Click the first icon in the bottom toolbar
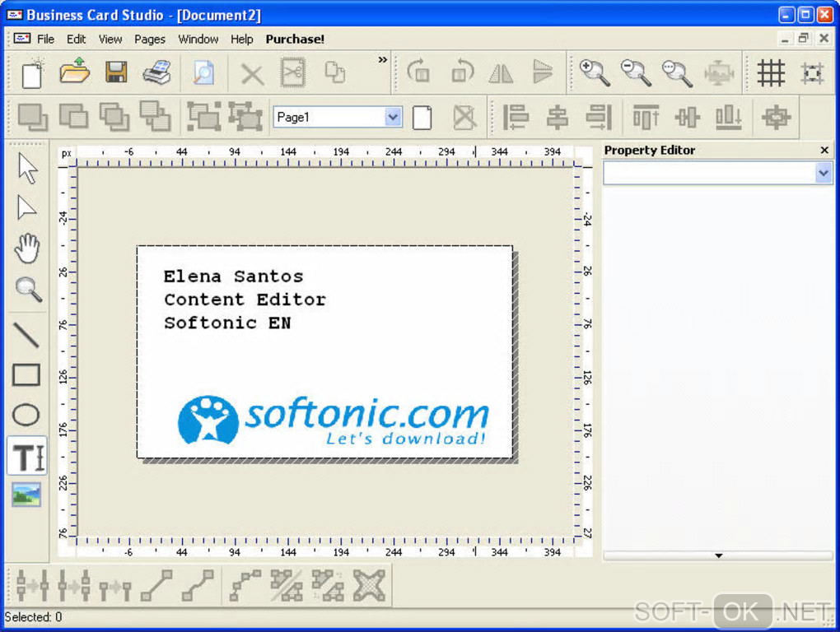Image resolution: width=840 pixels, height=632 pixels. [32, 585]
